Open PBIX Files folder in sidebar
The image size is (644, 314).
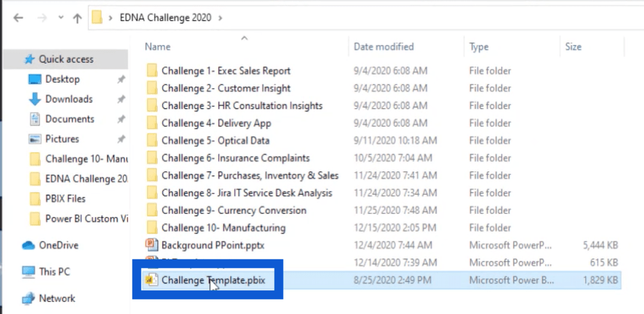(x=65, y=198)
